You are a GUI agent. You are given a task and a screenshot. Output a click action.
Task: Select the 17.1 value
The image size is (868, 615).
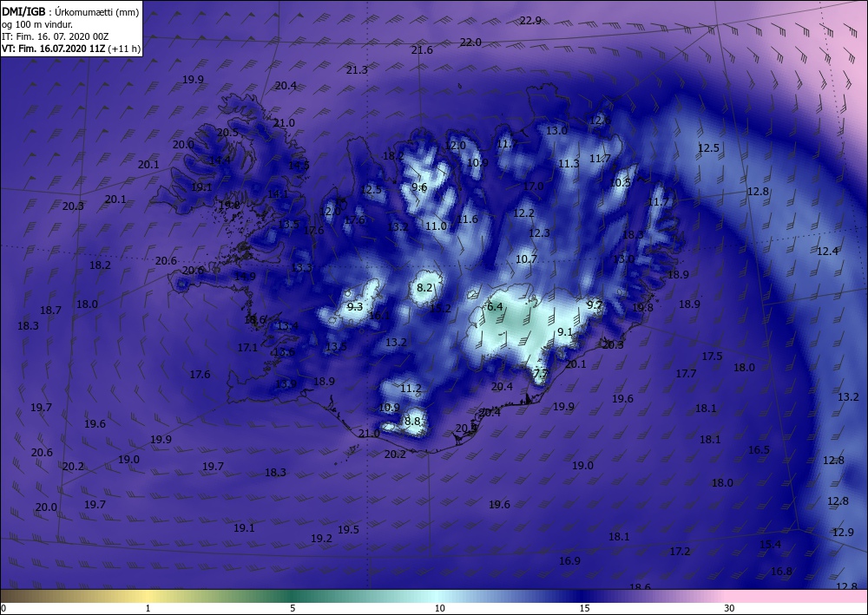pyautogui.click(x=247, y=347)
